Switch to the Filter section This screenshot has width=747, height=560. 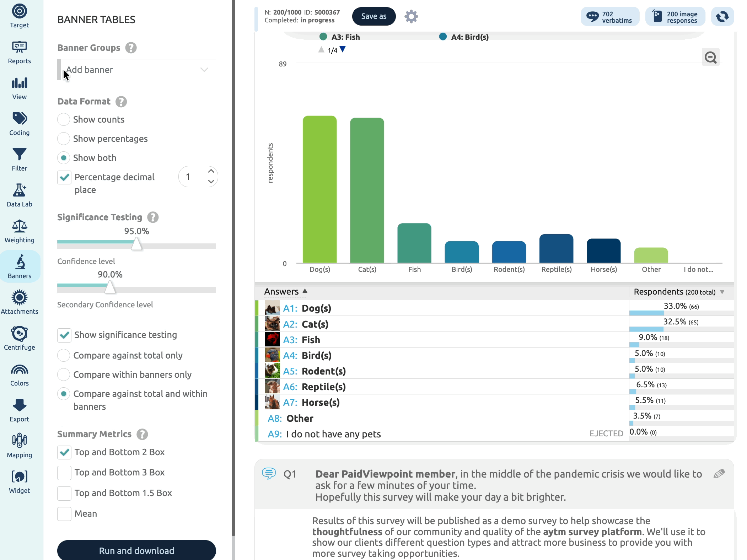(20, 159)
